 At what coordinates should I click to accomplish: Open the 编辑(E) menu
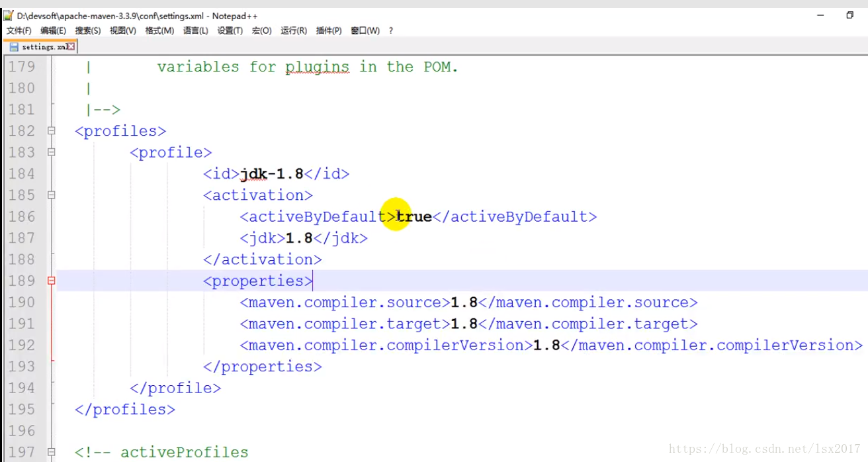pos(53,30)
